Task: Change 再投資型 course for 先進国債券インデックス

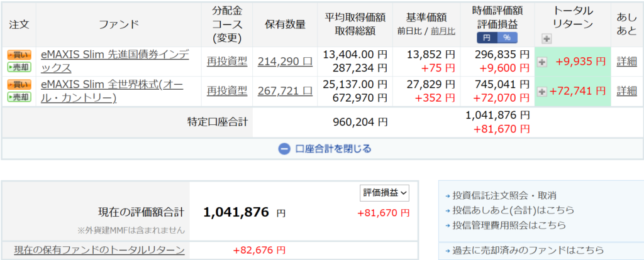Action: pyautogui.click(x=227, y=62)
